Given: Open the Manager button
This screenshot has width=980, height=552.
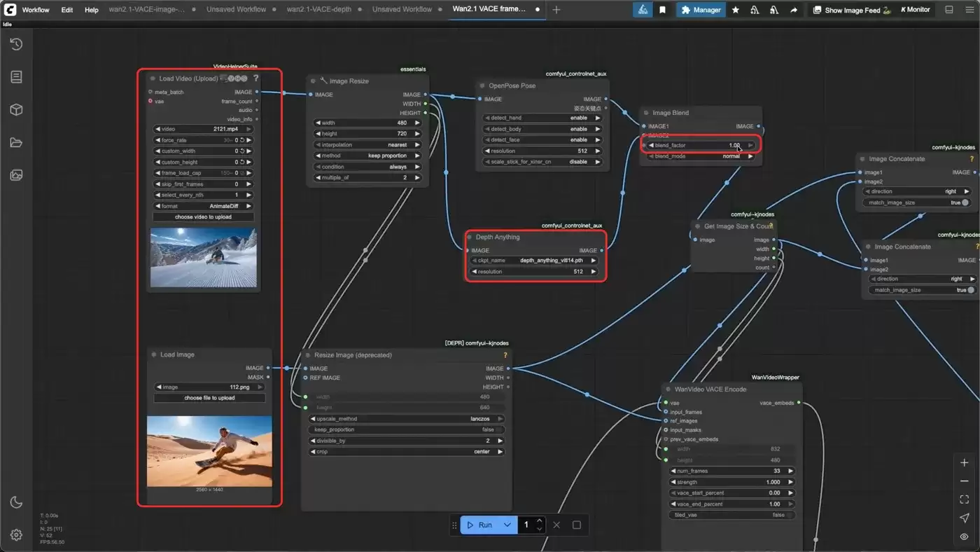Looking at the screenshot, I should 700,10.
